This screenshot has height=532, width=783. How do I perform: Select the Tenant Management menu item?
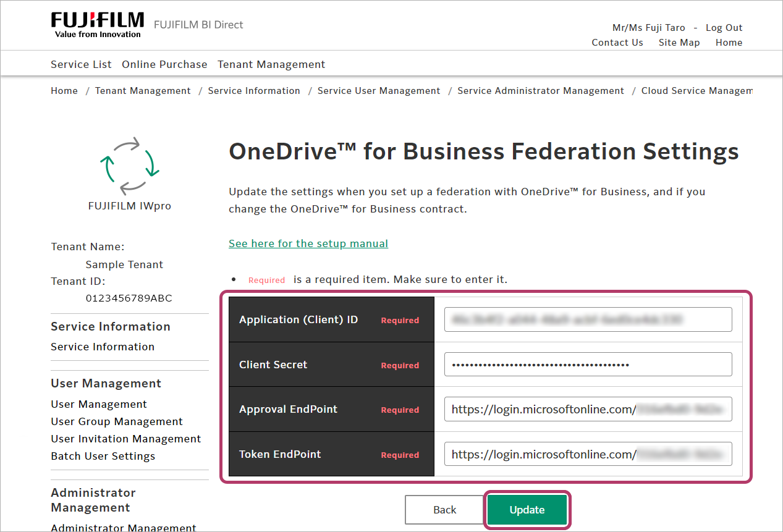coord(271,64)
